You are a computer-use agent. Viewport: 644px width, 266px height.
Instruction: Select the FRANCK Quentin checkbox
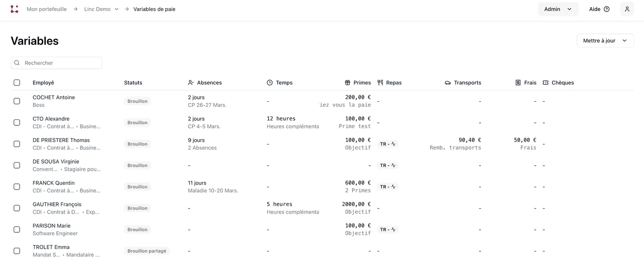(17, 187)
